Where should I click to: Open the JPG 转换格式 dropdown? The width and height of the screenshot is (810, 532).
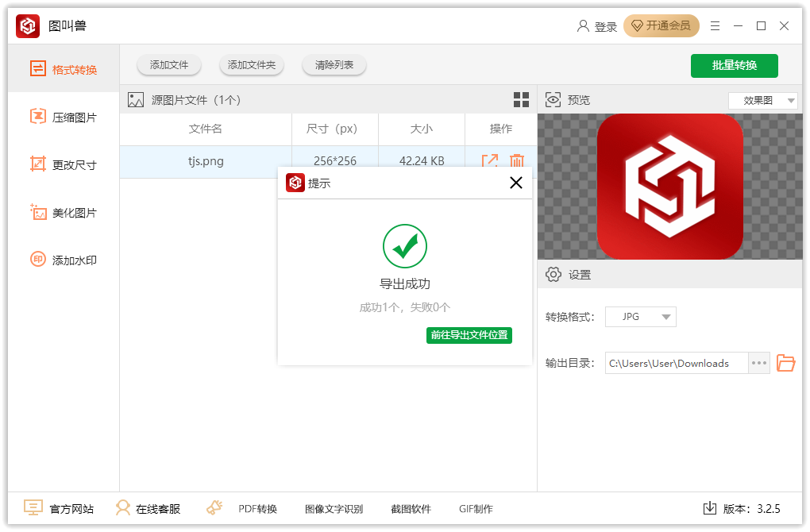tap(641, 316)
